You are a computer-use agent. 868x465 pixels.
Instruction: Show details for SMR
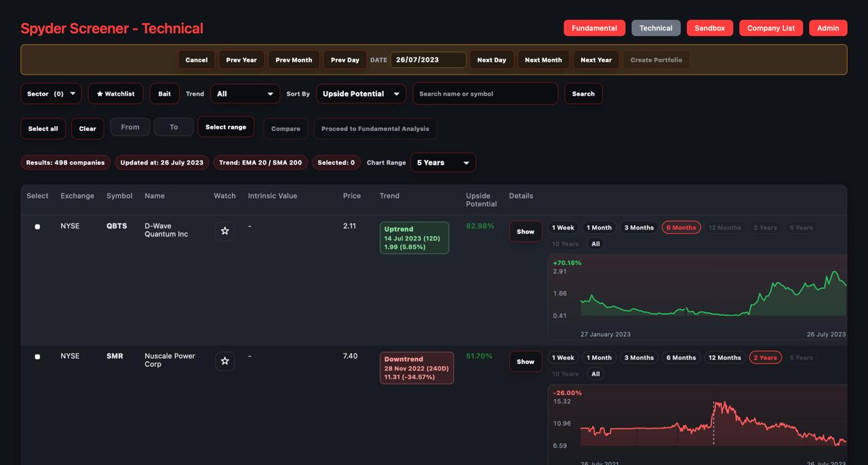tap(526, 361)
